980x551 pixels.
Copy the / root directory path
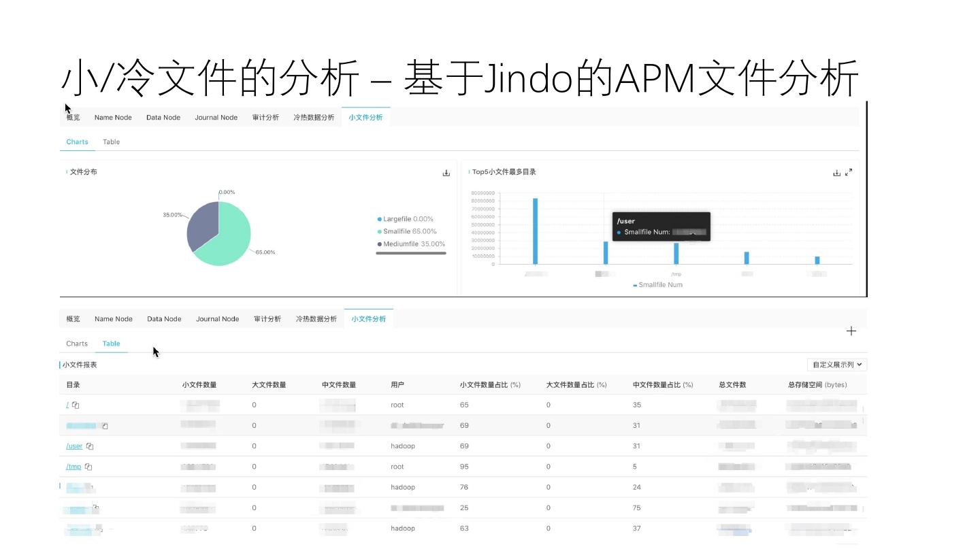(76, 405)
